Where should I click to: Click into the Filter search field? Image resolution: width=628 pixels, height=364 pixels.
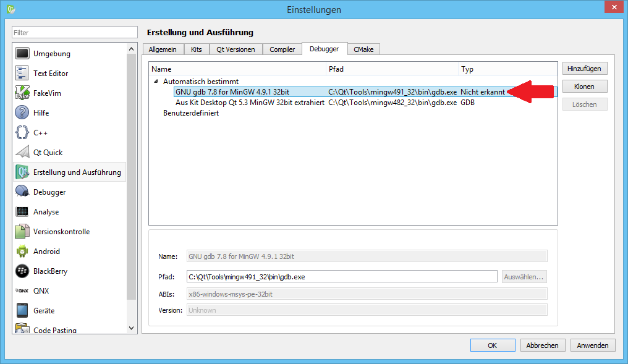[x=75, y=32]
